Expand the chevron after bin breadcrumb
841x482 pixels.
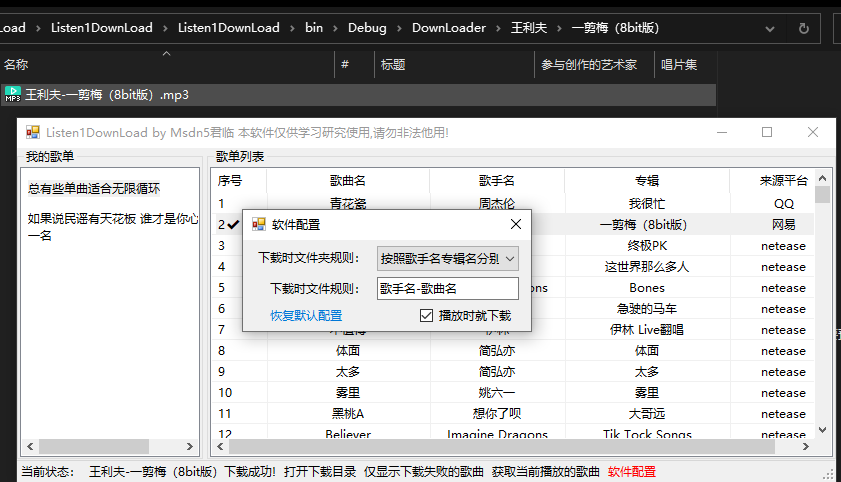click(335, 28)
